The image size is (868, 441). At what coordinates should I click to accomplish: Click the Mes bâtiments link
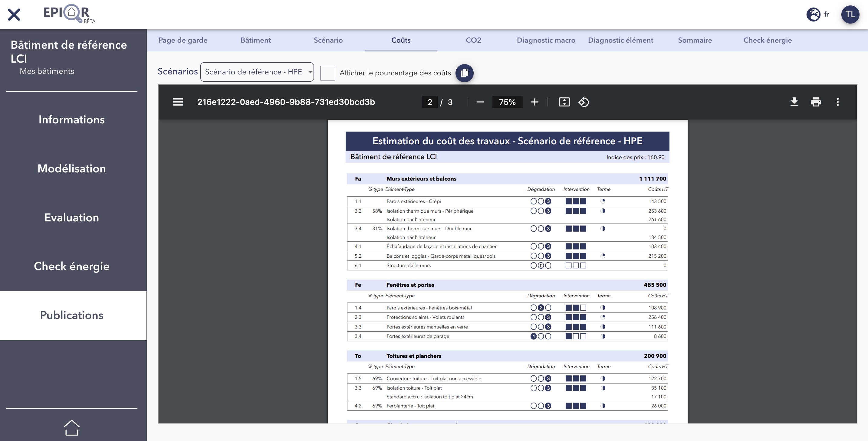click(x=47, y=71)
